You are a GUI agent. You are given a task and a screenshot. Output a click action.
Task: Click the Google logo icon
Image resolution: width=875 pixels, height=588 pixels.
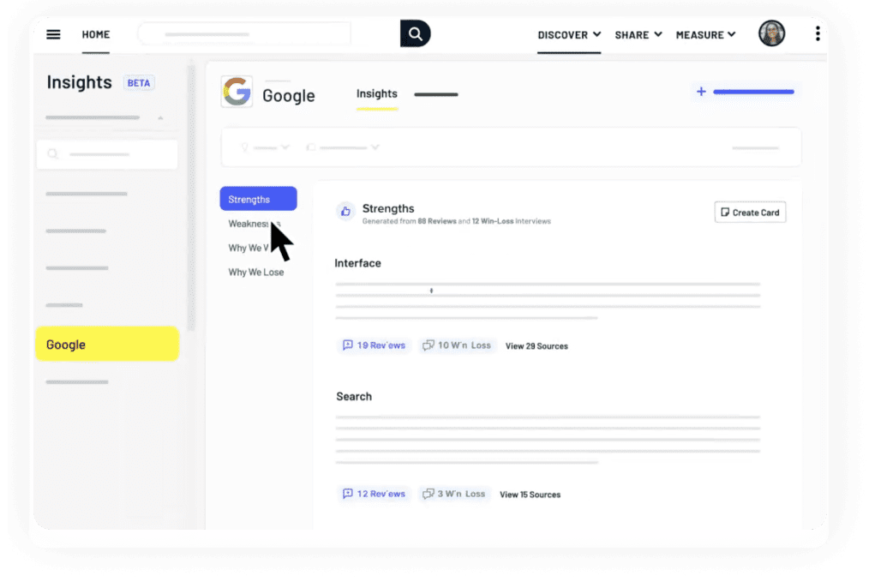tap(237, 93)
